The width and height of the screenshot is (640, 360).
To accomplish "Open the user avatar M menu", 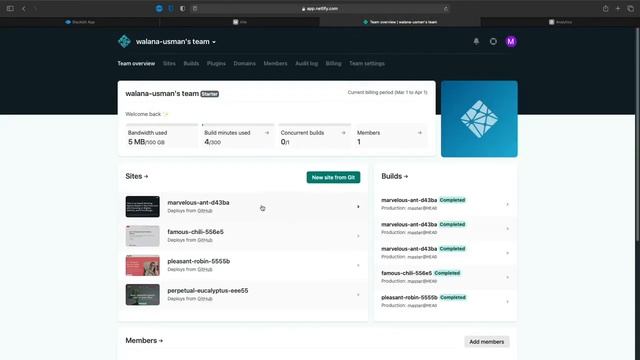I will pos(511,41).
